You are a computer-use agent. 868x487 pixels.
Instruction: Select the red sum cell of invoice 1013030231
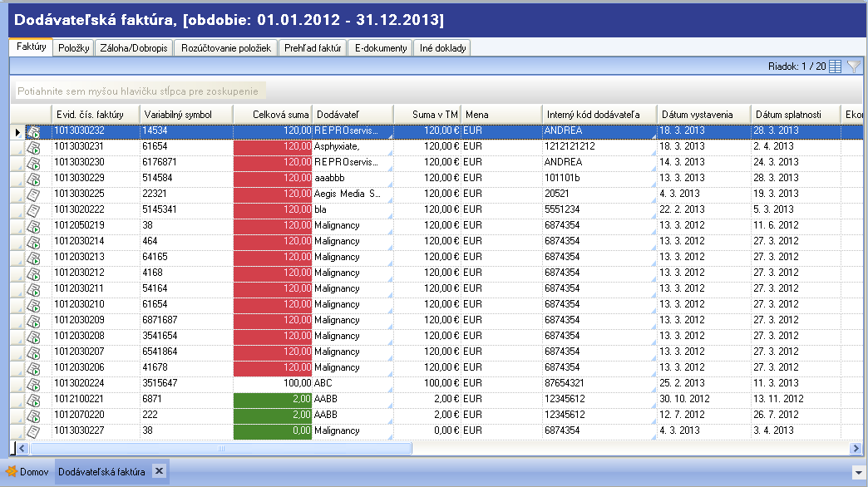tap(273, 146)
